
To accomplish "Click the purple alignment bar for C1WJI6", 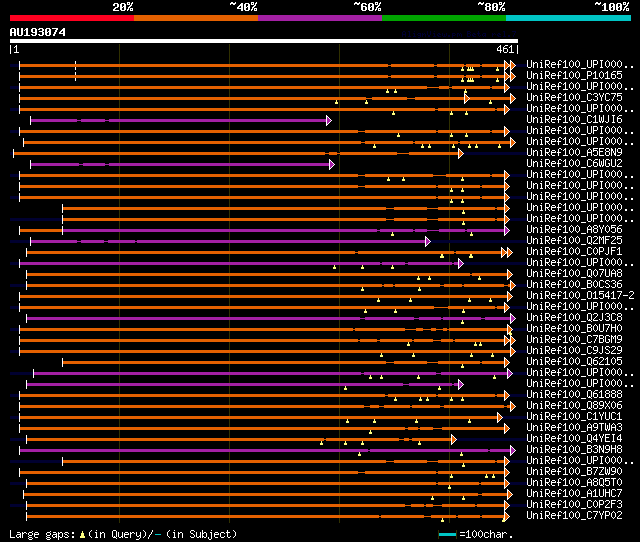I will [179, 120].
